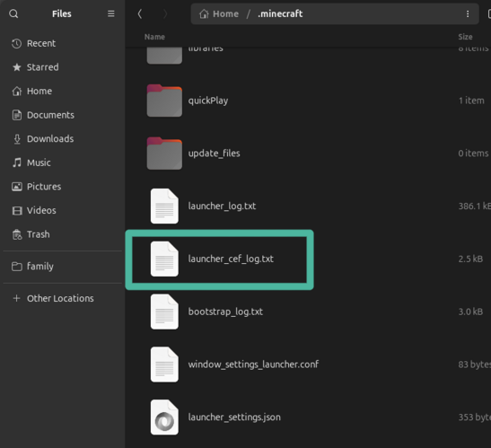Open the search icon in Files sidebar
The height and width of the screenshot is (448, 491).
tap(13, 13)
